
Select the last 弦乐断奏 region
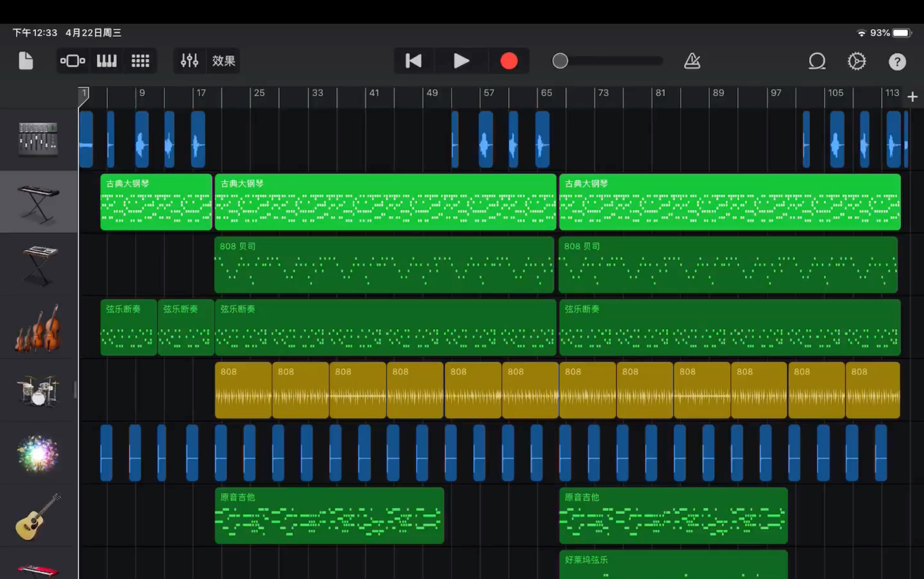tap(730, 327)
